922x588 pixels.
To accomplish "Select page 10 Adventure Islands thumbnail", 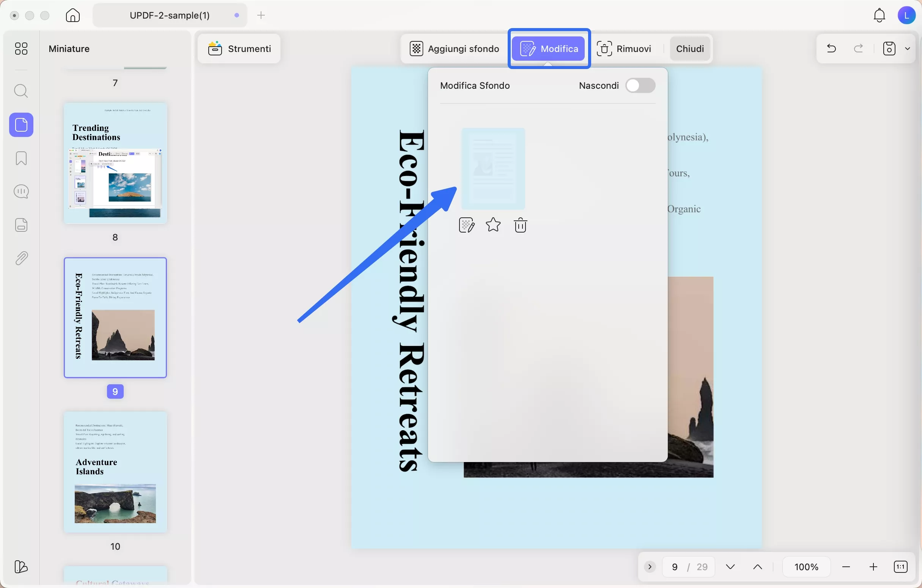I will [115, 472].
